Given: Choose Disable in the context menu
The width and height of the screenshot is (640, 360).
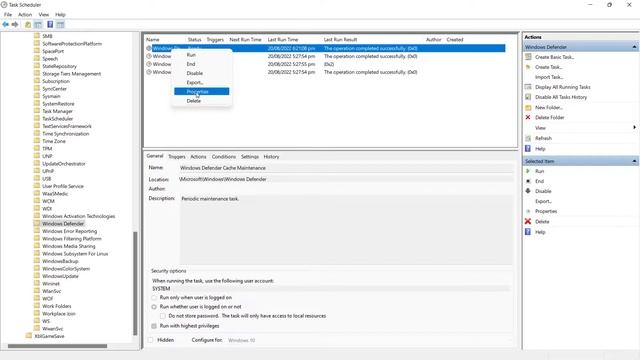Looking at the screenshot, I should [202, 73].
